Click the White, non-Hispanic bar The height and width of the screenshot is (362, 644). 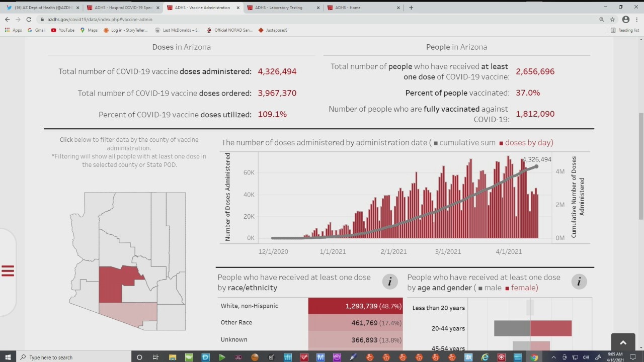355,306
